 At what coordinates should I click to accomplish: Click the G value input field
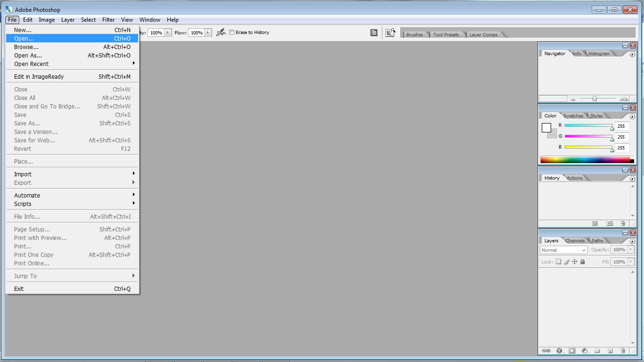point(622,137)
